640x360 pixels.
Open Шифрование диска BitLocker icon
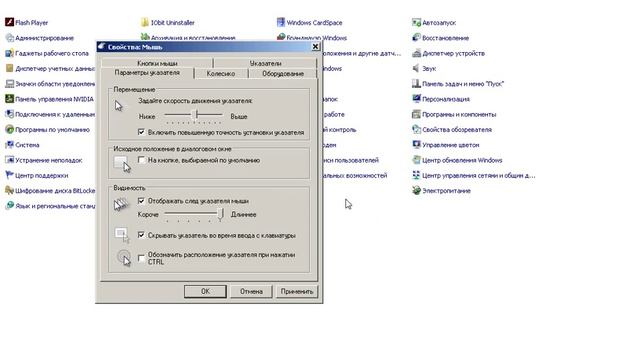click(x=9, y=191)
